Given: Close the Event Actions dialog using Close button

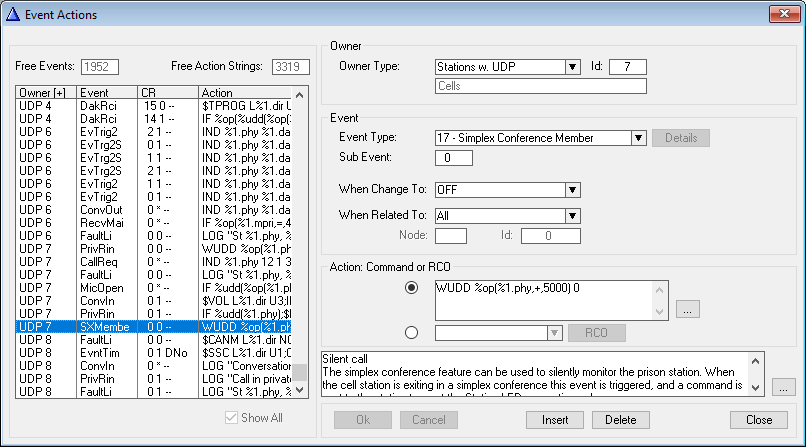Looking at the screenshot, I should [x=758, y=419].
